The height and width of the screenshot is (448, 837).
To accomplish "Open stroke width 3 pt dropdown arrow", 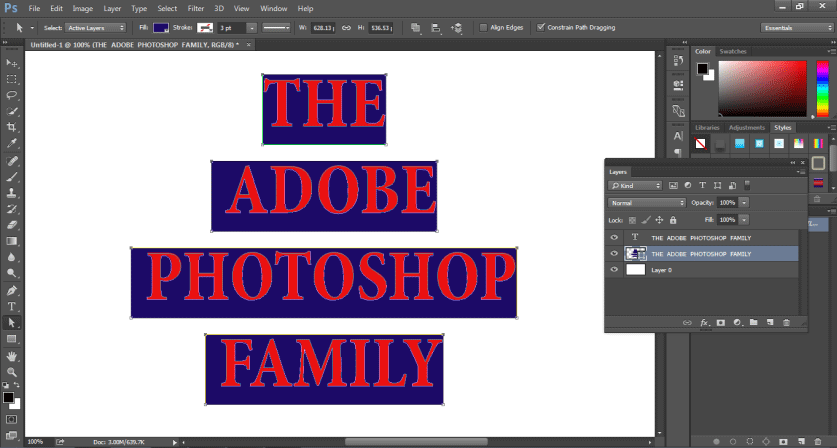I will [251, 28].
